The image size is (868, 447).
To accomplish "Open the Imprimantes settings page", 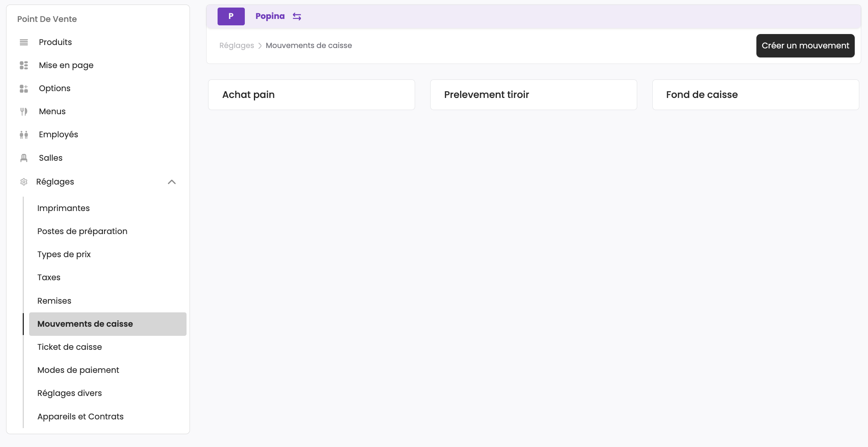I will click(64, 208).
